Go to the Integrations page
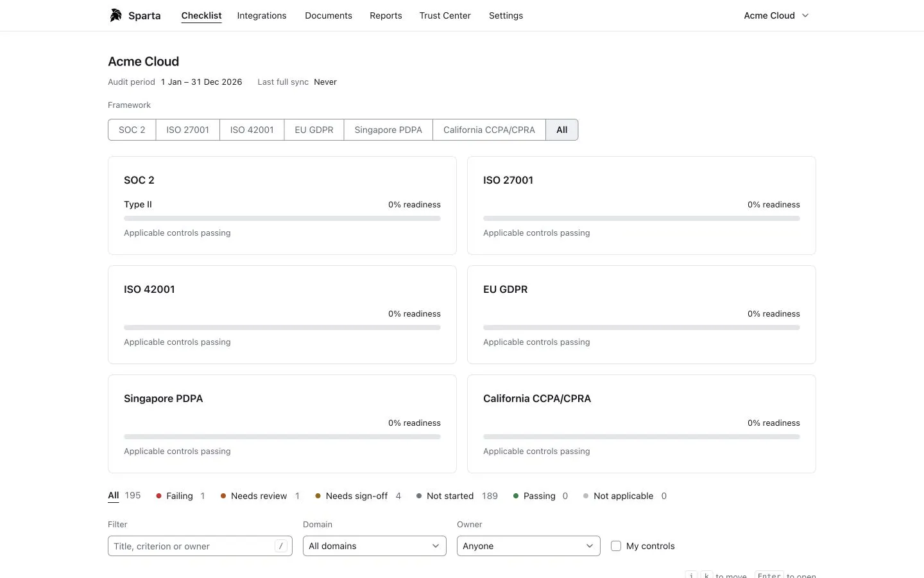924x578 pixels. pos(262,15)
